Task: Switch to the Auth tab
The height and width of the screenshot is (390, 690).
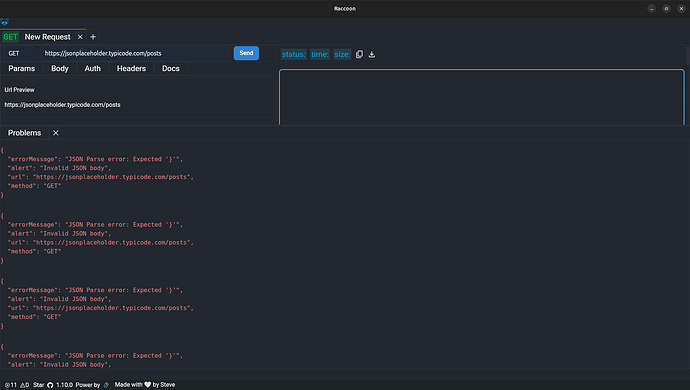Action: click(x=92, y=69)
